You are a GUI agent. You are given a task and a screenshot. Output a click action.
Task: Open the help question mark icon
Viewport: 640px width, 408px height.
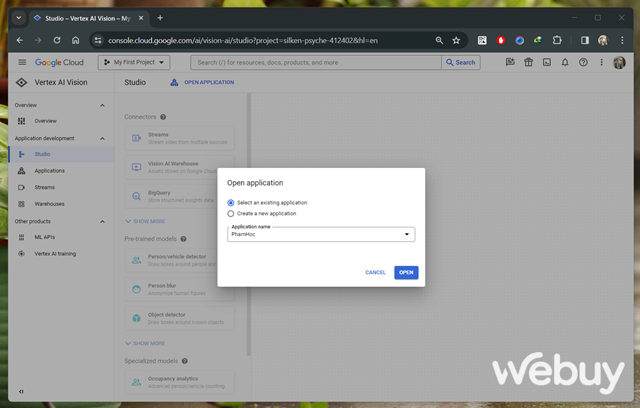583,62
